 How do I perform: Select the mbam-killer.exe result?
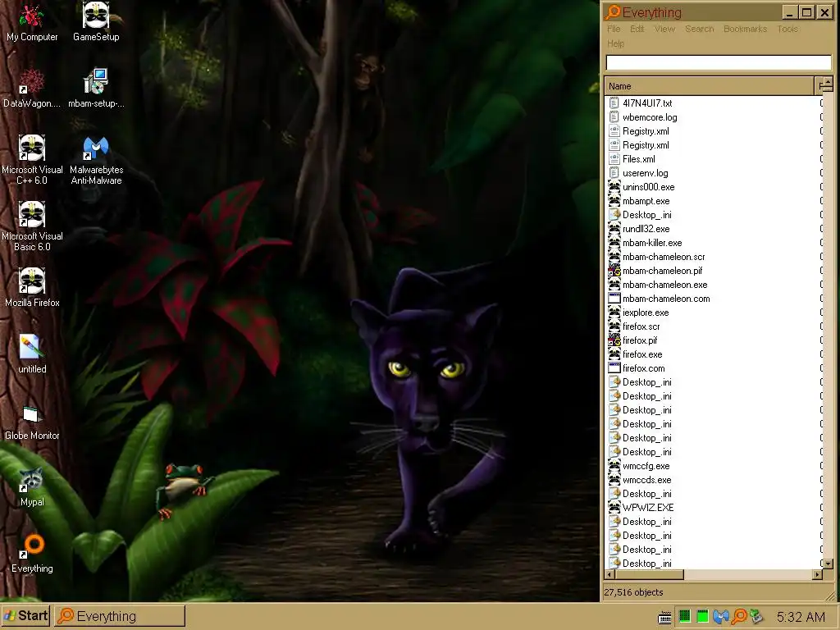coord(652,243)
